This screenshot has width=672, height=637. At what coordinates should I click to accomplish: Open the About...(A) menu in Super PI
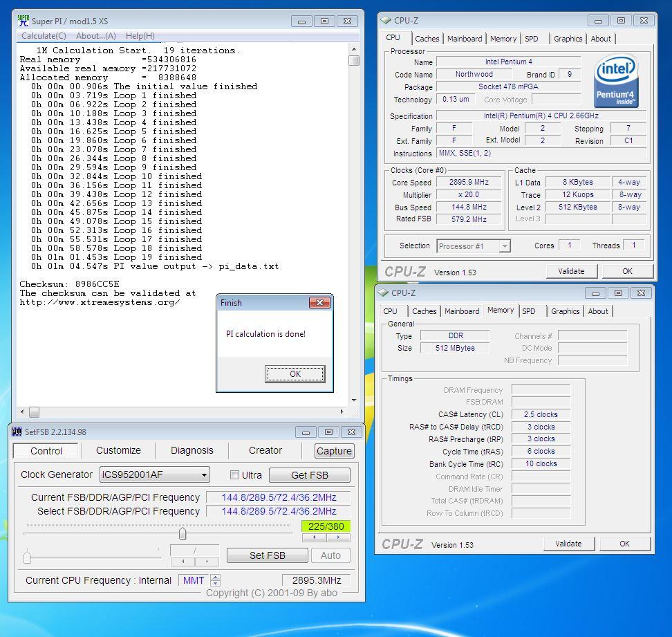point(96,36)
